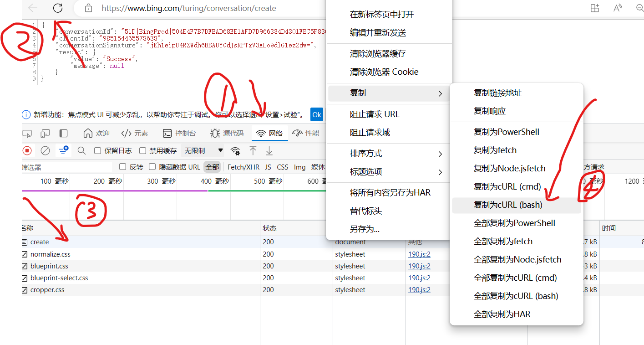Click the zoom magnifier icon in the address bar
This screenshot has height=345, width=644.
click(640, 8)
